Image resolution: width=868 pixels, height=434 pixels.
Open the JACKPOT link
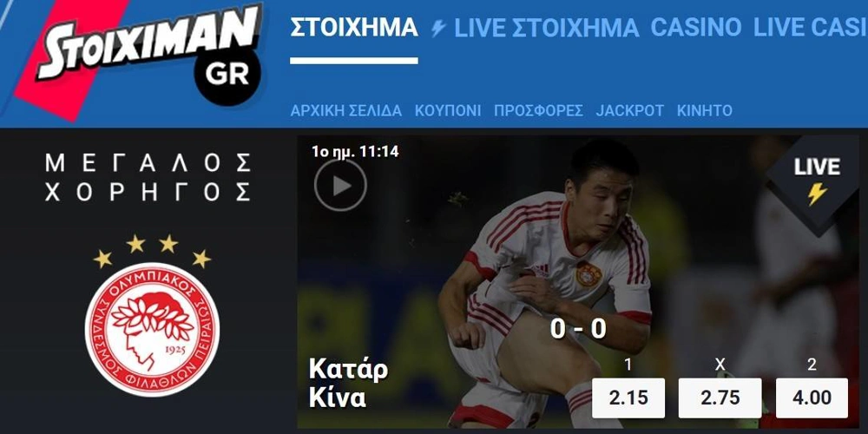point(630,111)
